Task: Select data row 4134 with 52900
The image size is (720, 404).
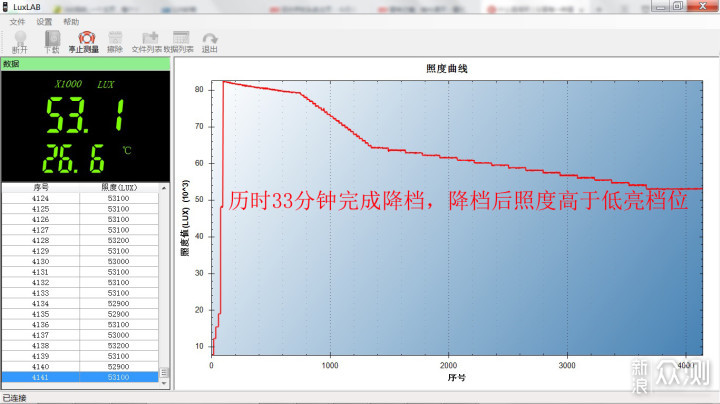Action: coord(80,303)
